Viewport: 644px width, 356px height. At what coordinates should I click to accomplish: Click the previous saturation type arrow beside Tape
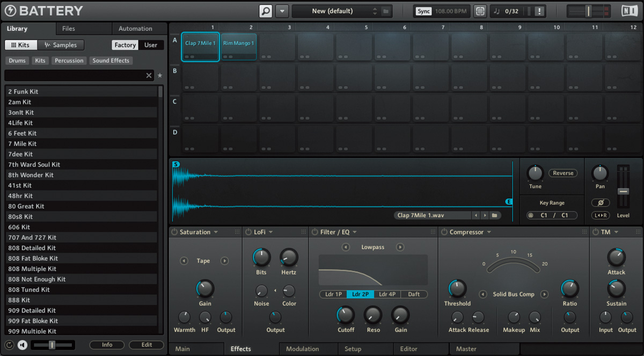pyautogui.click(x=184, y=261)
